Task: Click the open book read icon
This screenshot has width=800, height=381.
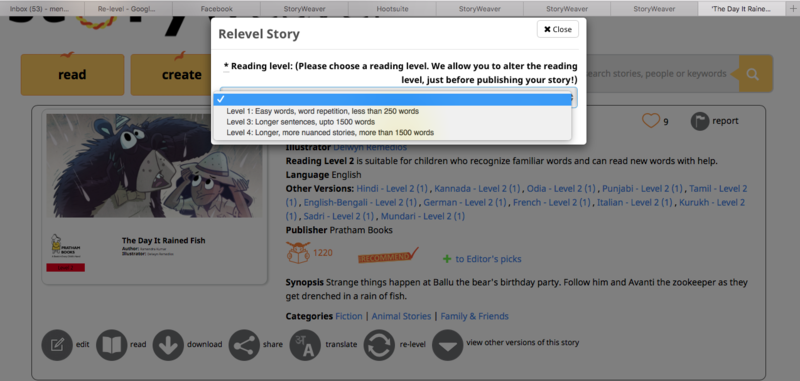Action: (112, 345)
